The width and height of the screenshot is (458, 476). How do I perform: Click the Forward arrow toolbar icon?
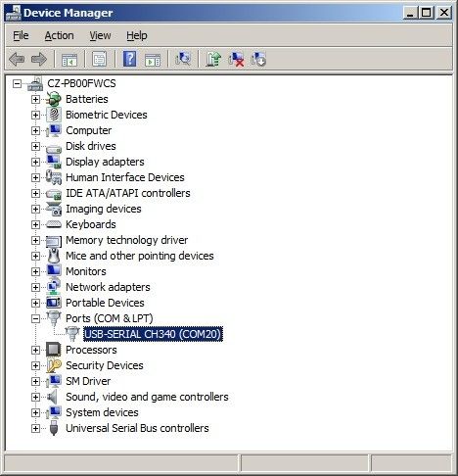(39, 60)
